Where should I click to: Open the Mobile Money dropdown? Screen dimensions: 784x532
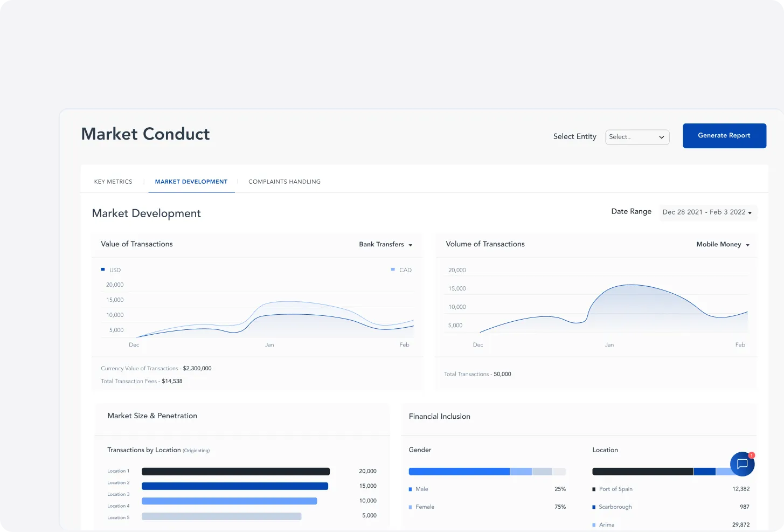[723, 245]
